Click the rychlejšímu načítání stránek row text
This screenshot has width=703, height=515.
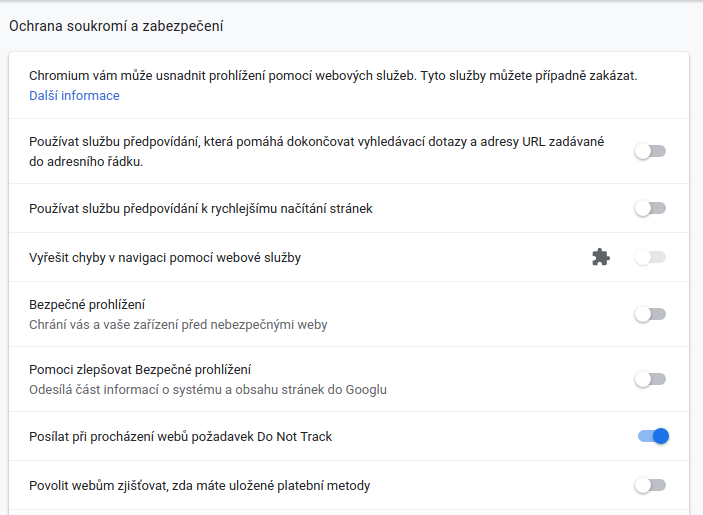point(201,209)
